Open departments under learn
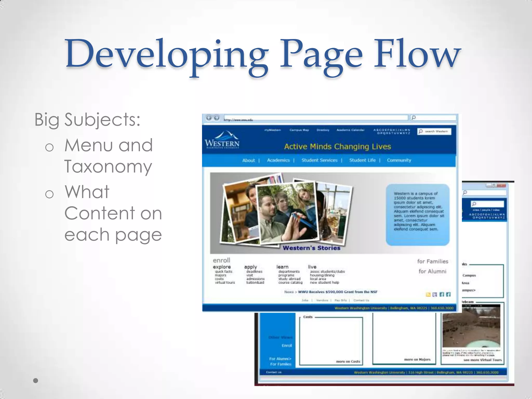This screenshot has height=399, width=532. [289, 271]
